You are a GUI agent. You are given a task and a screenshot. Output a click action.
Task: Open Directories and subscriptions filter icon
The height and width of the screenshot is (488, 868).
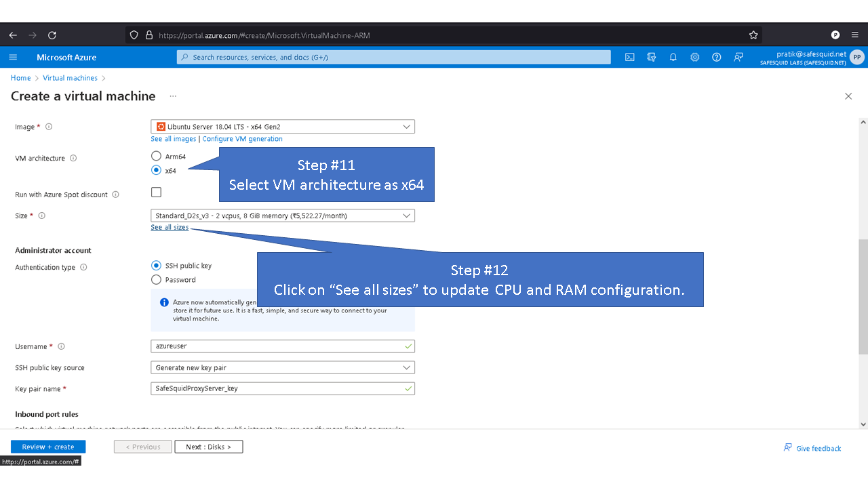(652, 58)
